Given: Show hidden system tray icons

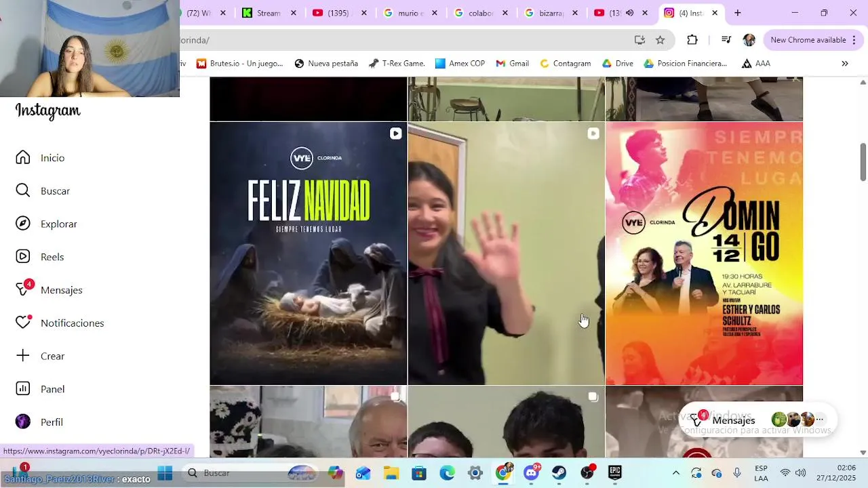Looking at the screenshot, I should pos(676,473).
